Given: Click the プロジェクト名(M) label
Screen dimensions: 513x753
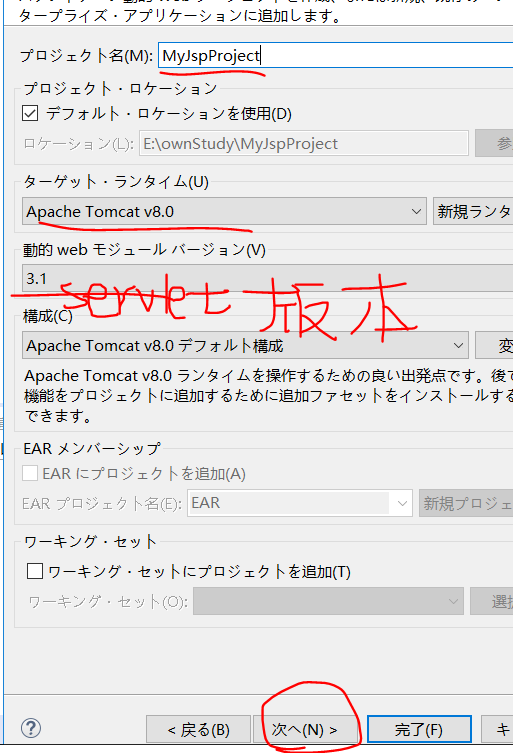Looking at the screenshot, I should 86,56.
